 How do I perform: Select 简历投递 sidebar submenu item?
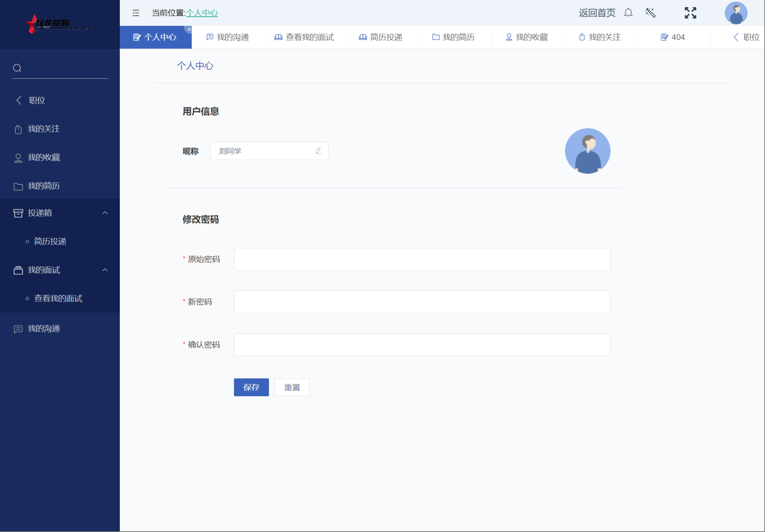coord(50,242)
